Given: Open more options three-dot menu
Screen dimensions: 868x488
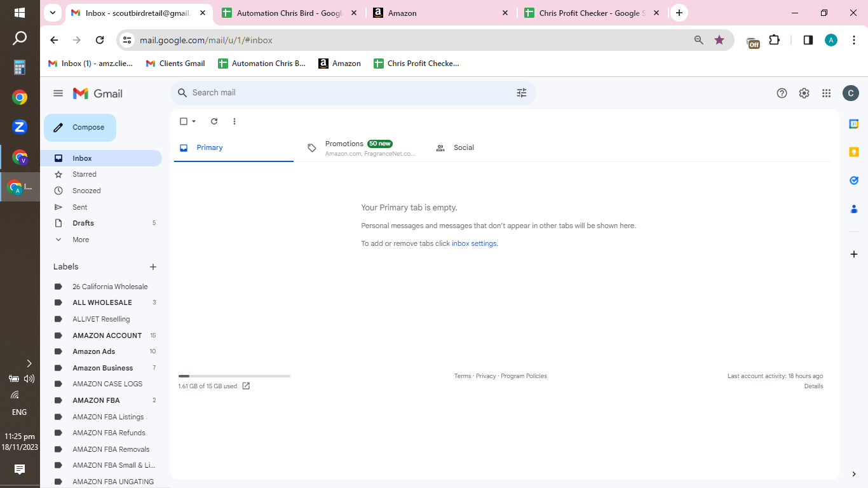Looking at the screenshot, I should 234,121.
